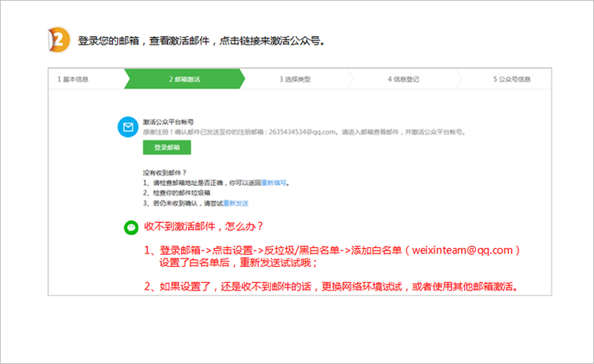Click the green WeChat chat bubble icon
The width and height of the screenshot is (594, 364).
[131, 227]
